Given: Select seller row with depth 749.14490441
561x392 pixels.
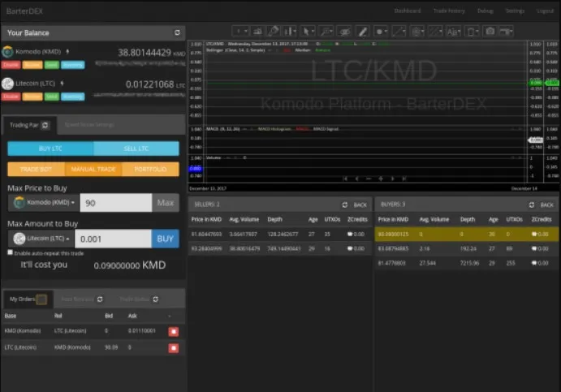Looking at the screenshot, I should coord(280,248).
